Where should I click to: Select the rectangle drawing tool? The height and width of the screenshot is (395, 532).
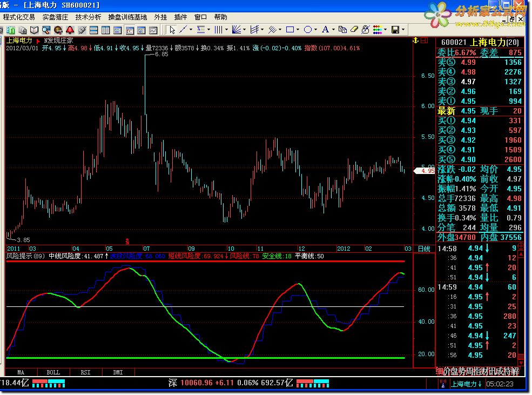[290, 30]
